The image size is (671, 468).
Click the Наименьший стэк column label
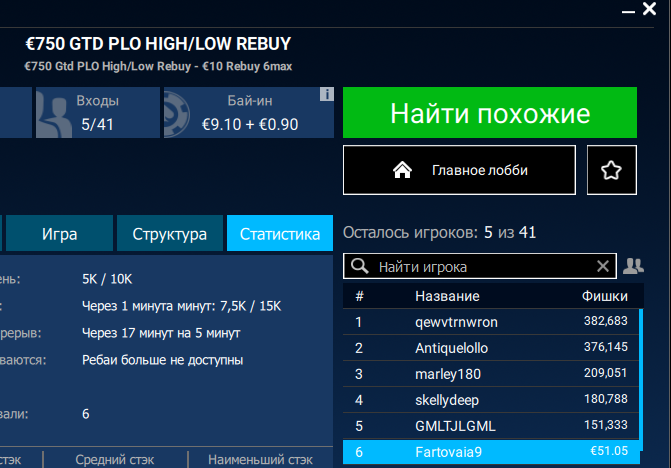tap(260, 460)
